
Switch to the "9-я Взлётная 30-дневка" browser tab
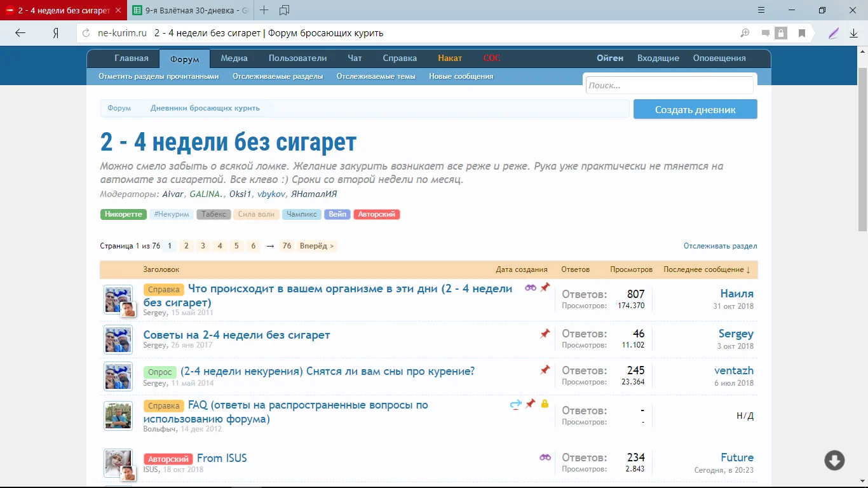point(190,10)
